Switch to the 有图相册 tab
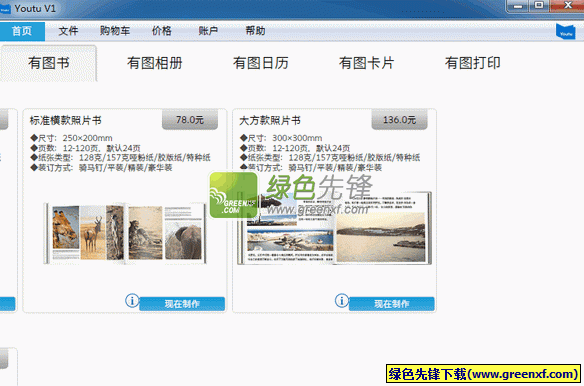The width and height of the screenshot is (584, 386). (x=155, y=63)
